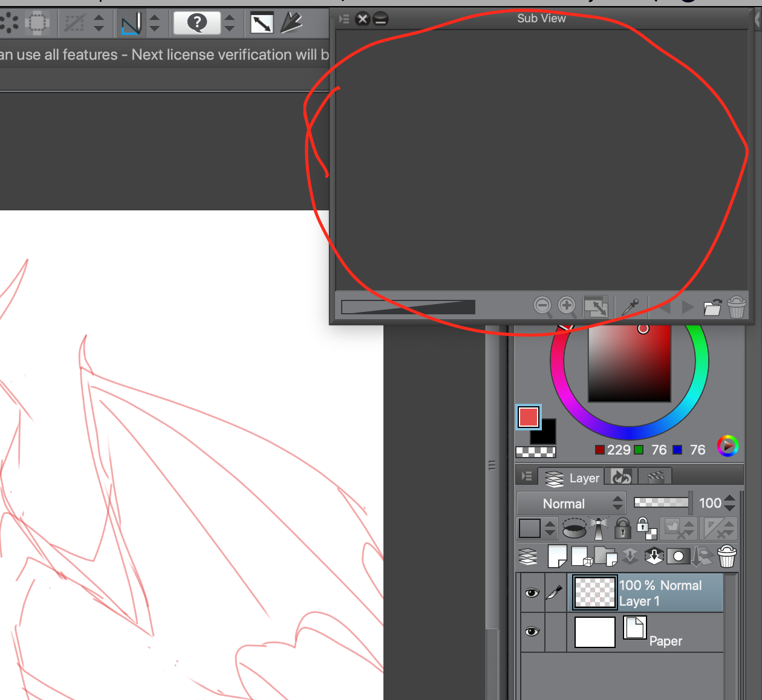The height and width of the screenshot is (700, 762).
Task: Hide the Paper layer via eye icon
Action: [532, 632]
